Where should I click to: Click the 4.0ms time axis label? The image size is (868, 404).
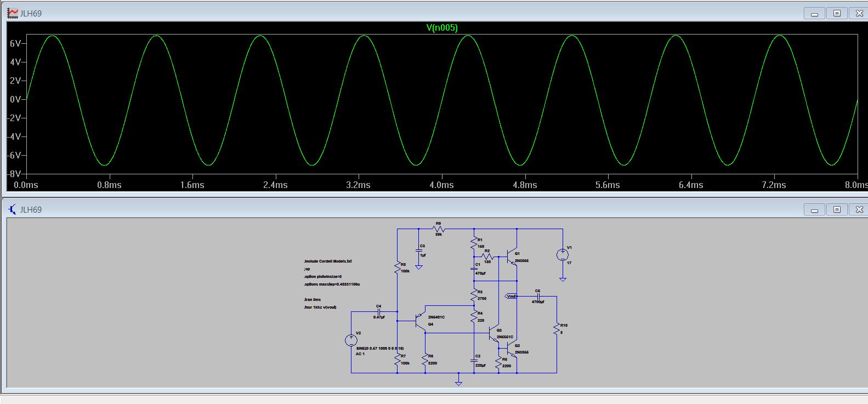click(x=441, y=185)
